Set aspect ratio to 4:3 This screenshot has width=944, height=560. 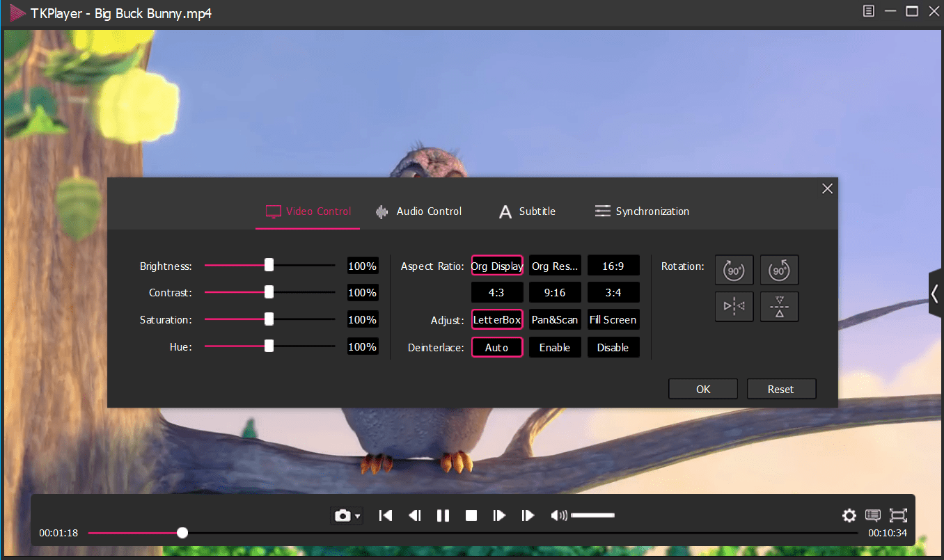[x=497, y=292]
